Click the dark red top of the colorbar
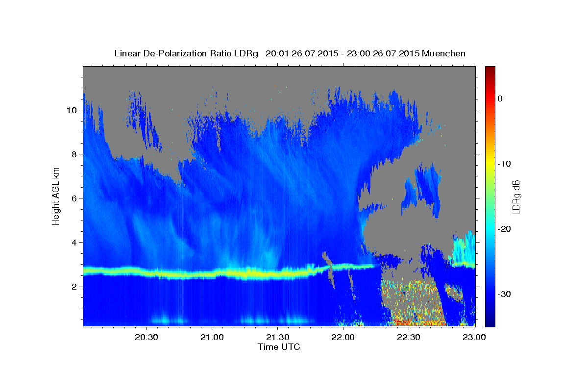The width and height of the screenshot is (588, 392). (x=490, y=70)
